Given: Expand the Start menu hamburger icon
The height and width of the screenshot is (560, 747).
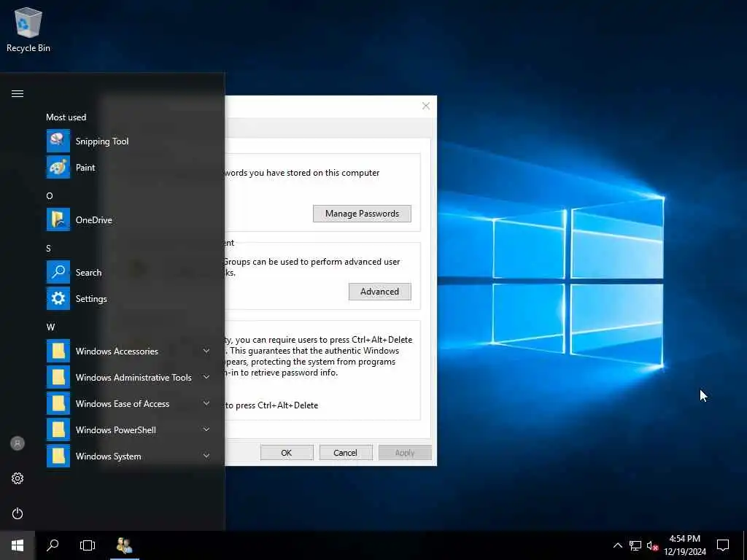Looking at the screenshot, I should tap(18, 93).
